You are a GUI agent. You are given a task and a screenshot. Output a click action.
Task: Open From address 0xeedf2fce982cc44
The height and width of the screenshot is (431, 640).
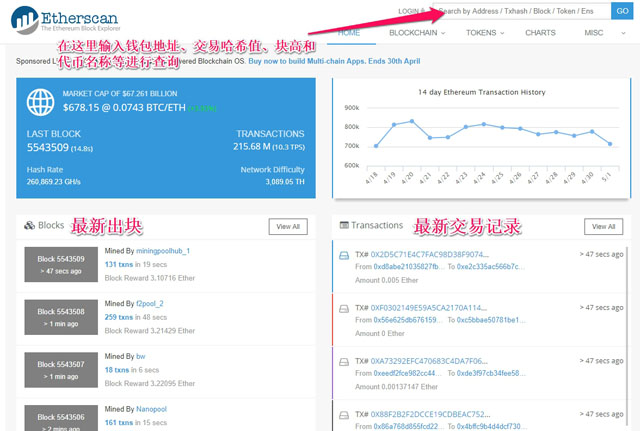(x=407, y=373)
